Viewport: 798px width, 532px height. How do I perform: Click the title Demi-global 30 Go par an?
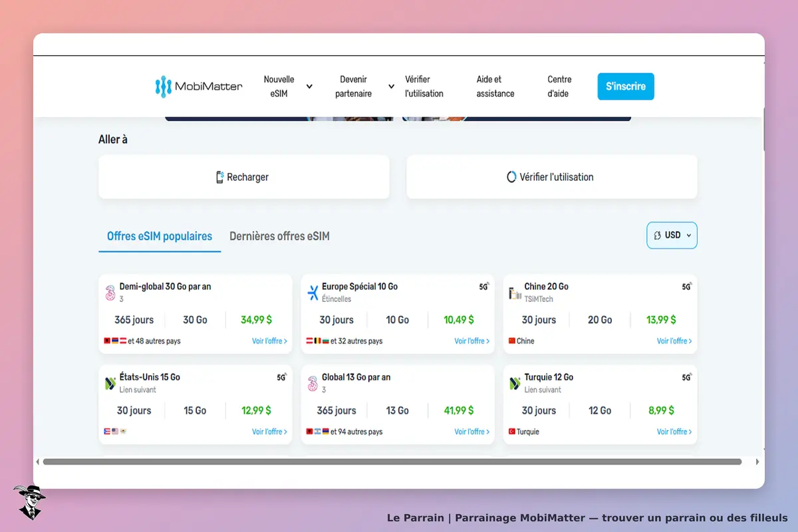click(x=165, y=287)
